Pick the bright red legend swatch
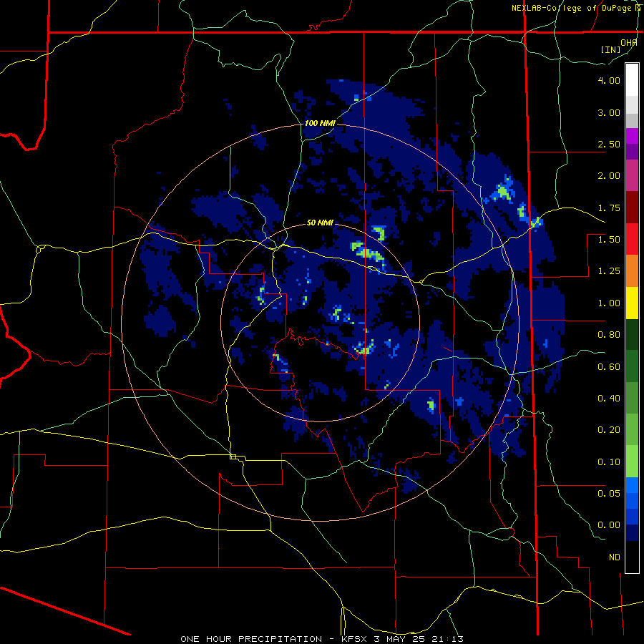The image size is (644, 644). [632, 239]
